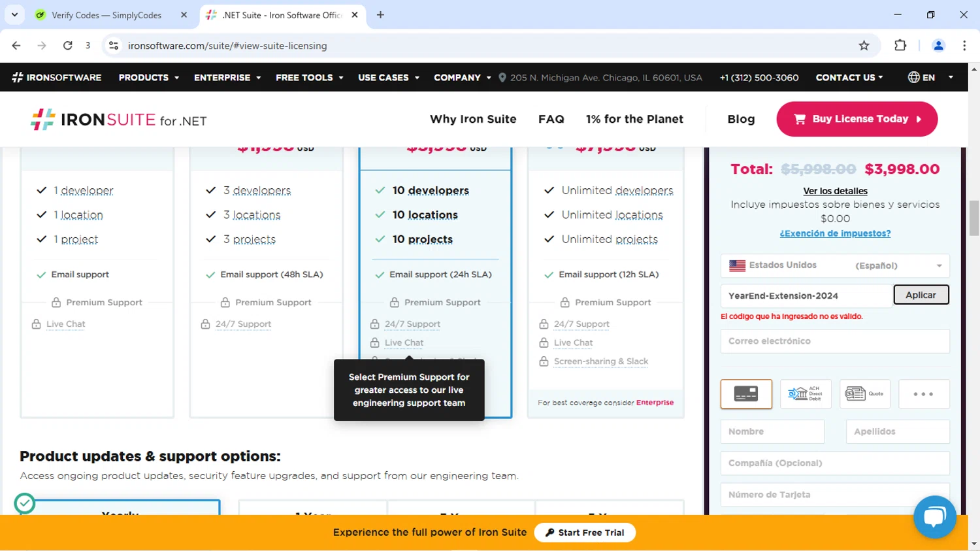
Task: Select the credit card payment method icon
Action: [x=746, y=394]
